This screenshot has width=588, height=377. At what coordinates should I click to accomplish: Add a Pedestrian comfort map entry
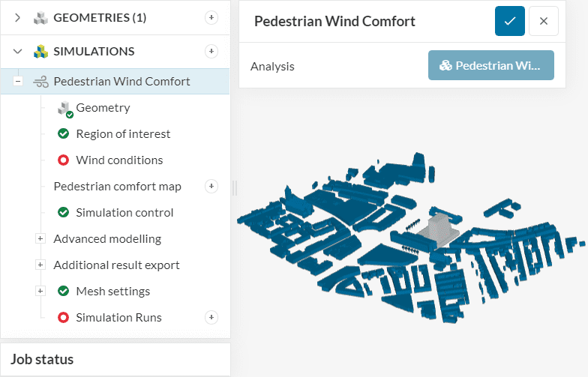211,186
